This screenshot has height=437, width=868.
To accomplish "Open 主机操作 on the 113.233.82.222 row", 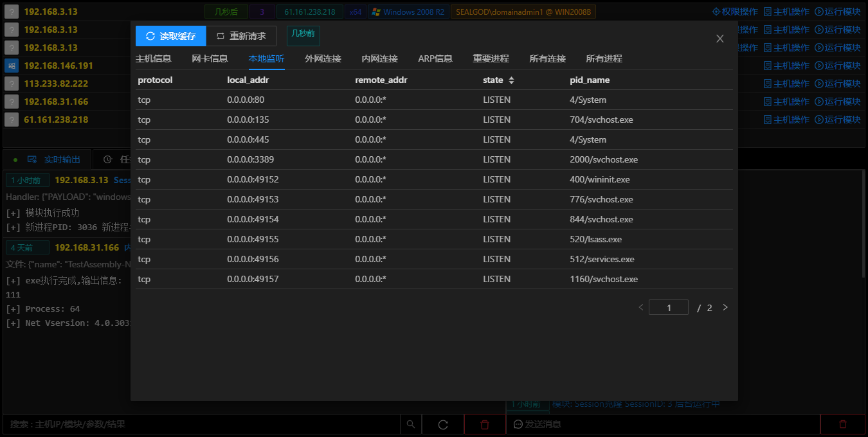I will pyautogui.click(x=786, y=84).
